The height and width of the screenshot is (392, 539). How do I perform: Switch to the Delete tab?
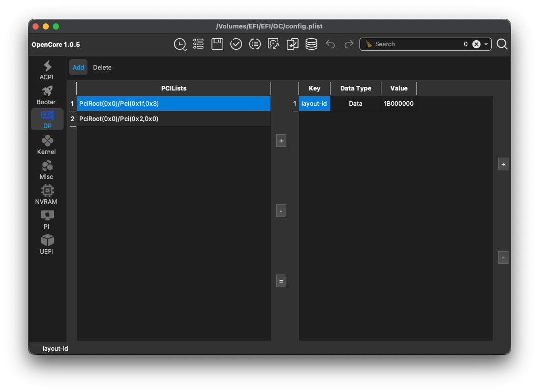[102, 67]
